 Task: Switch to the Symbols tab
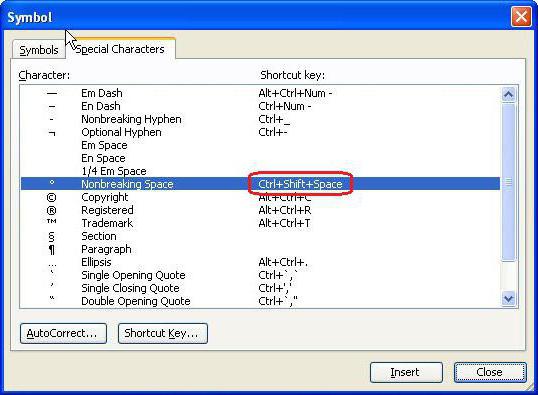coord(39,50)
